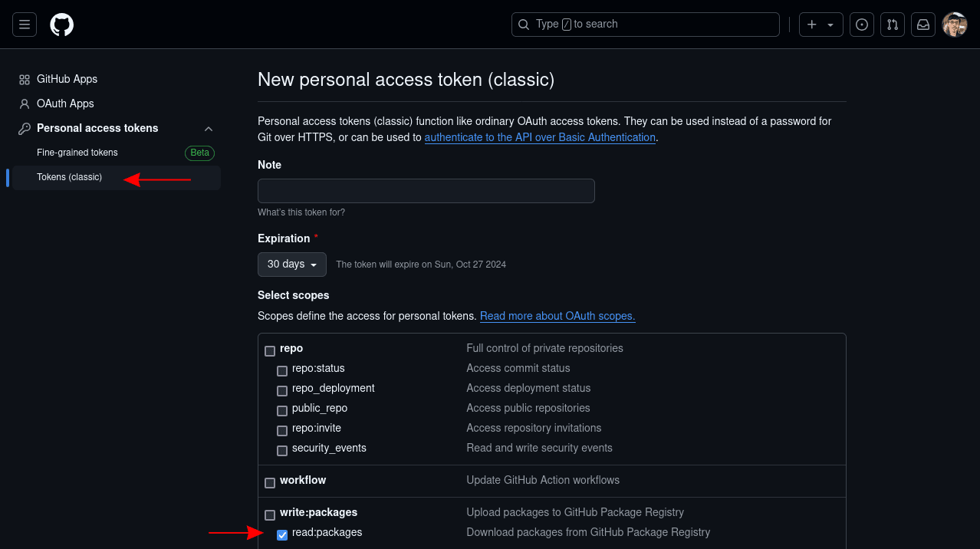
Task: Click the Beta badge label
Action: (x=199, y=153)
